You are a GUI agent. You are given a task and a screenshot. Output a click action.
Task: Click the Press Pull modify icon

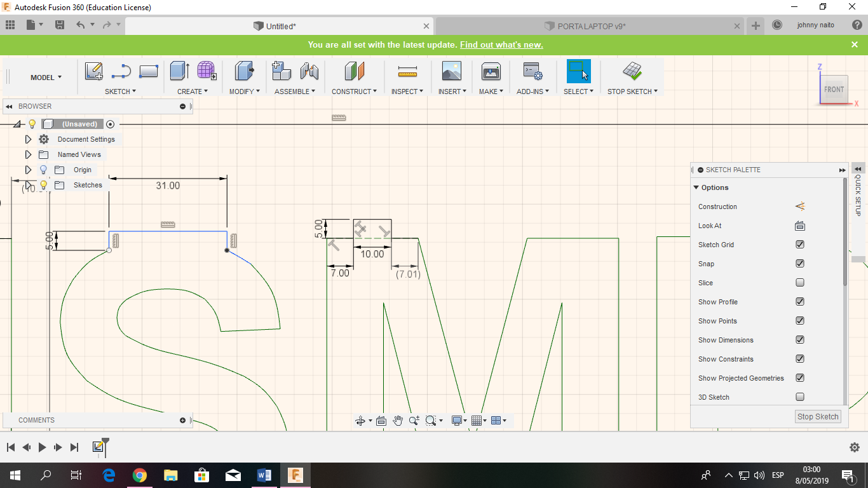245,71
